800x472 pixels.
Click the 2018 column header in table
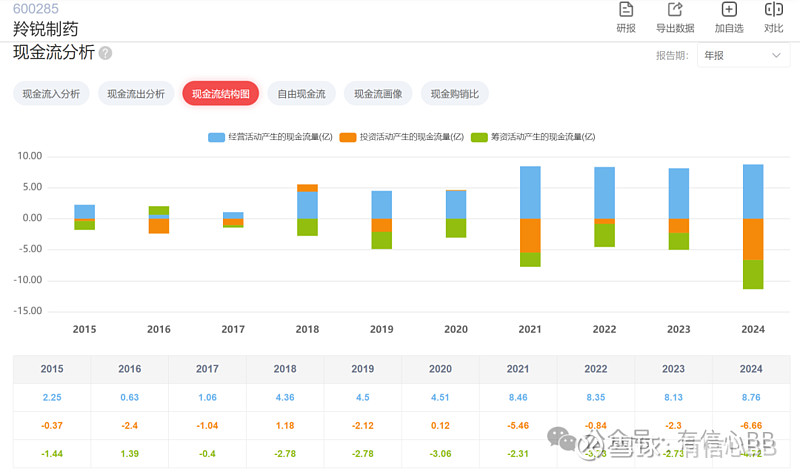[x=284, y=369]
